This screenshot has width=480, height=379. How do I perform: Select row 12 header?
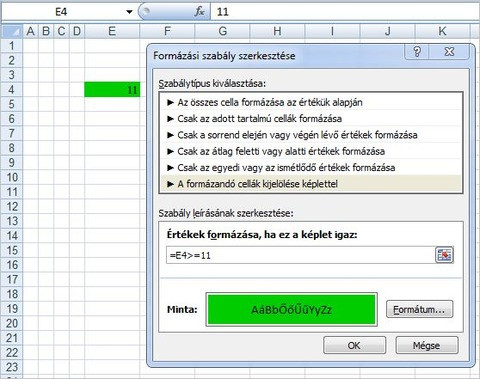pos(12,207)
